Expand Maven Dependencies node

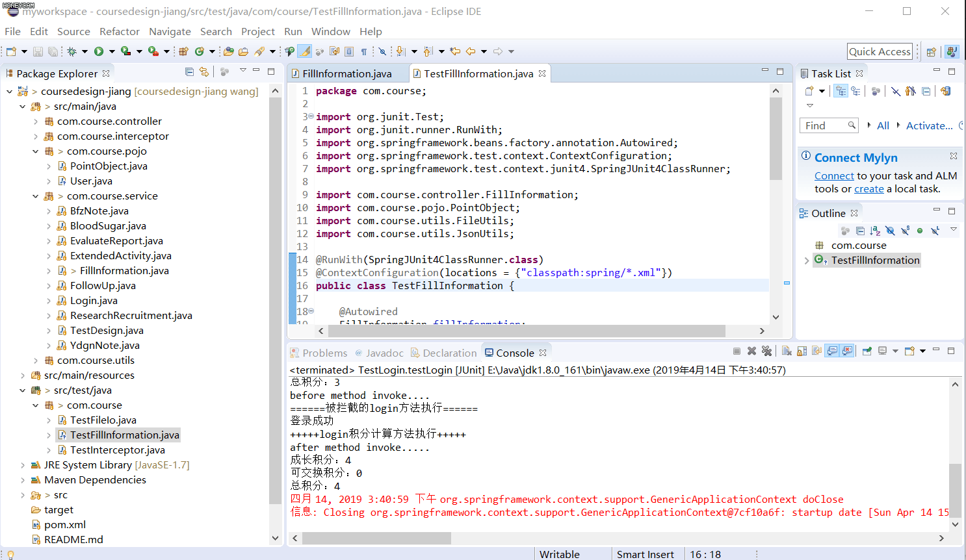[23, 480]
